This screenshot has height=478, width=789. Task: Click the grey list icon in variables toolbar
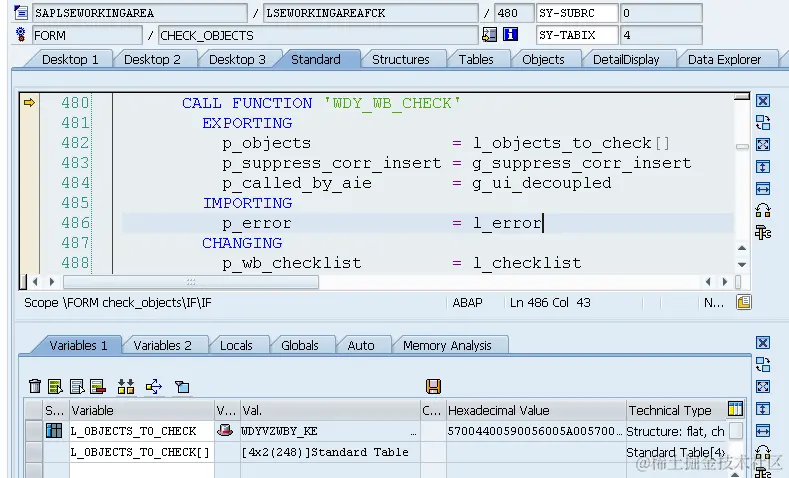(x=76, y=386)
